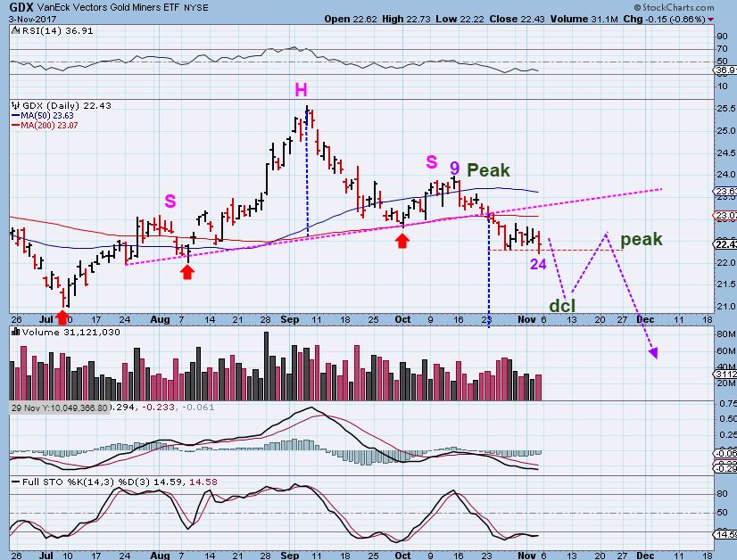The height and width of the screenshot is (560, 737).
Task: Click the Open 22.62 value
Action: point(351,20)
